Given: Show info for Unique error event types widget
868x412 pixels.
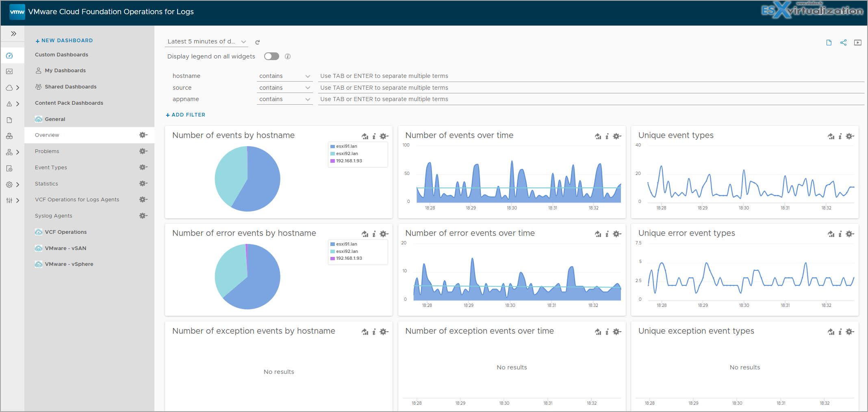Looking at the screenshot, I should point(840,234).
